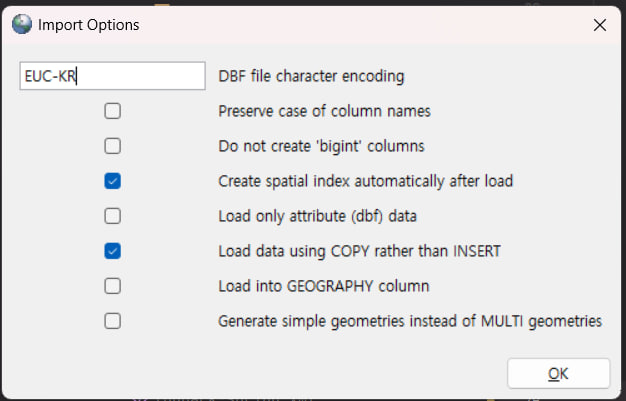Toggle the Load into GEOGRAPHY column checkbox
The width and height of the screenshot is (626, 401).
pyautogui.click(x=113, y=286)
